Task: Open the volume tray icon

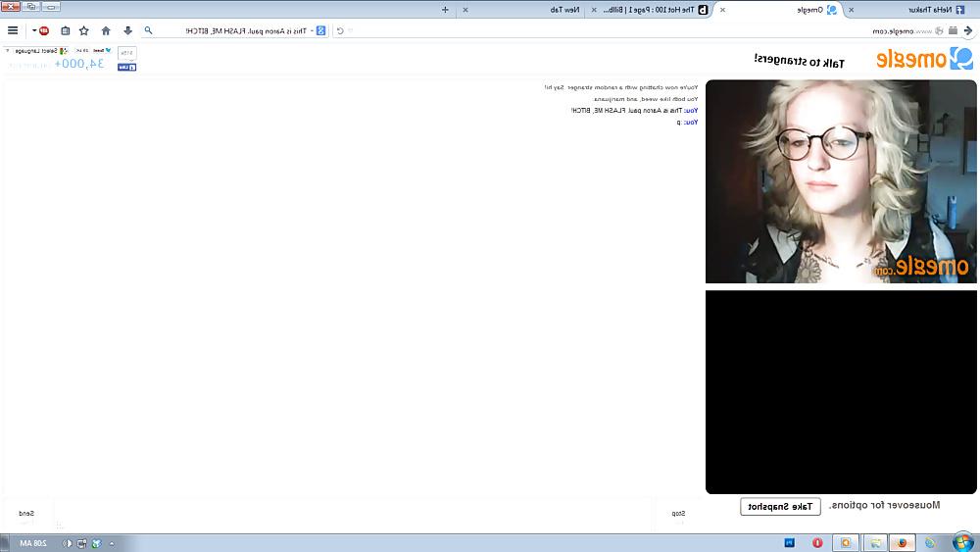Action: pyautogui.click(x=67, y=543)
